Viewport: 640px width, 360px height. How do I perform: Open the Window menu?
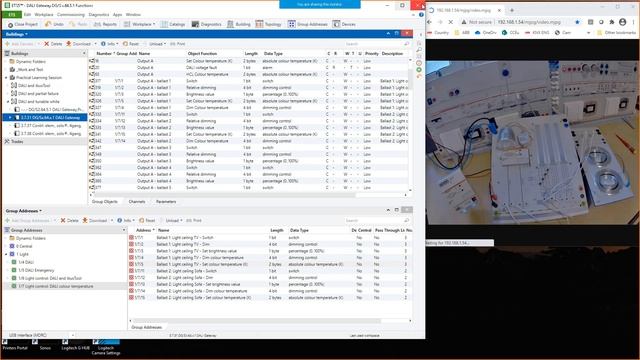(x=133, y=15)
